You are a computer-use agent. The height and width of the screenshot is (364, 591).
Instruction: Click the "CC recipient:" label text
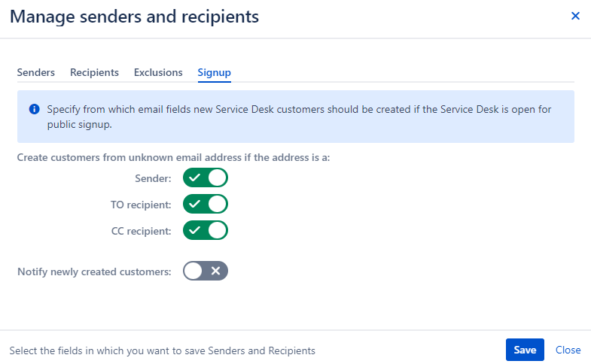pyautogui.click(x=141, y=231)
